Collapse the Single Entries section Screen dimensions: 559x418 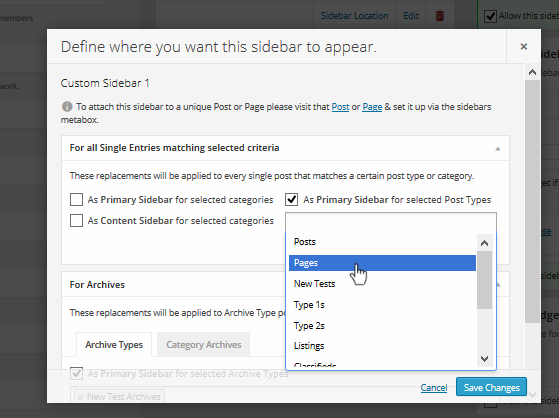click(x=498, y=148)
